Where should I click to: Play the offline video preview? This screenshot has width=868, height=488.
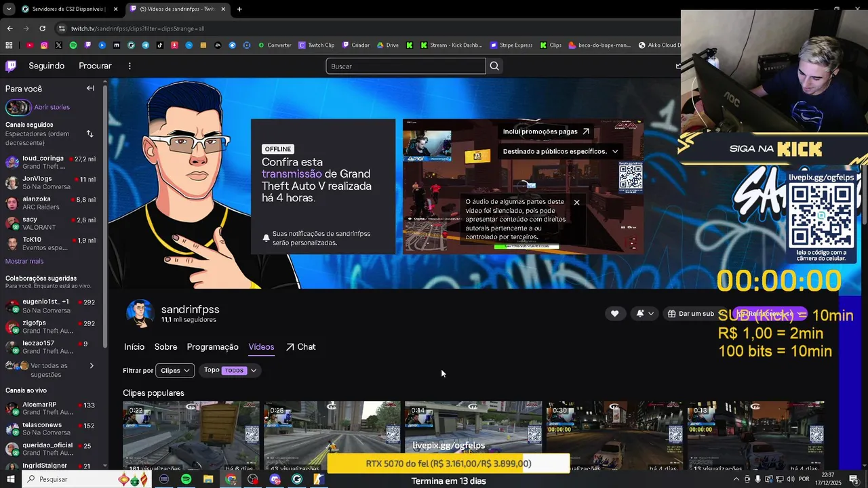pyautogui.click(x=523, y=186)
